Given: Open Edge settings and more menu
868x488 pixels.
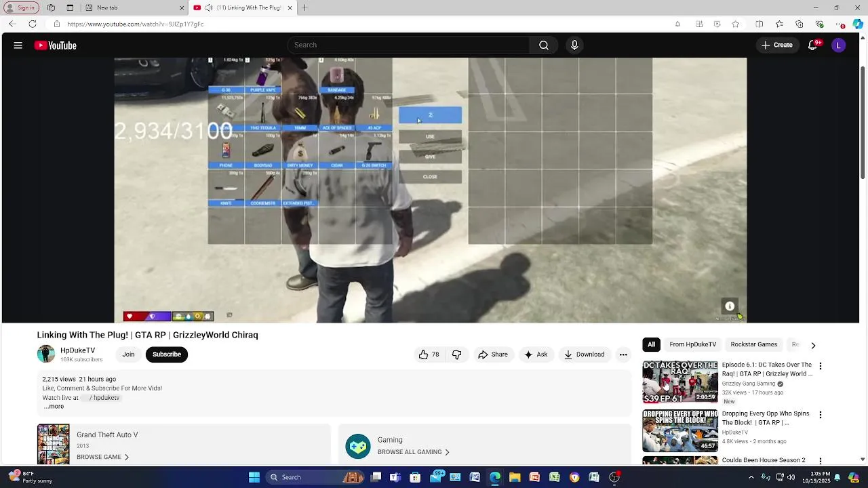Looking at the screenshot, I should click(x=841, y=24).
